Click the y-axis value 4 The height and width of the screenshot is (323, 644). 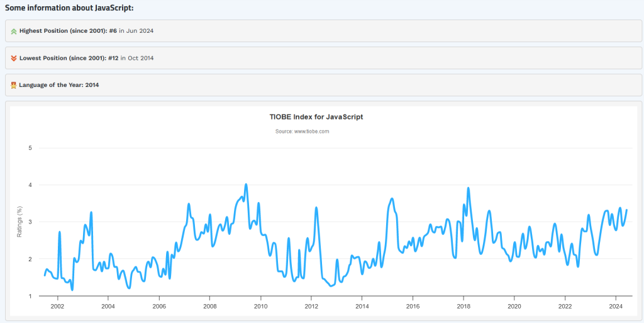coord(30,185)
